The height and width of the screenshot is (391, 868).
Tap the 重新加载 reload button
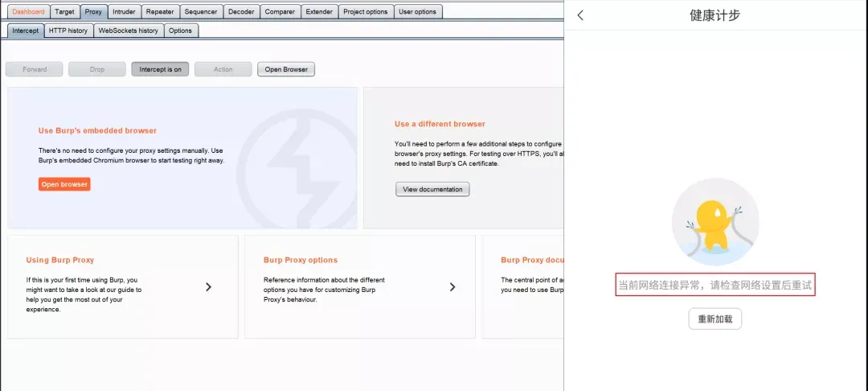pos(714,319)
